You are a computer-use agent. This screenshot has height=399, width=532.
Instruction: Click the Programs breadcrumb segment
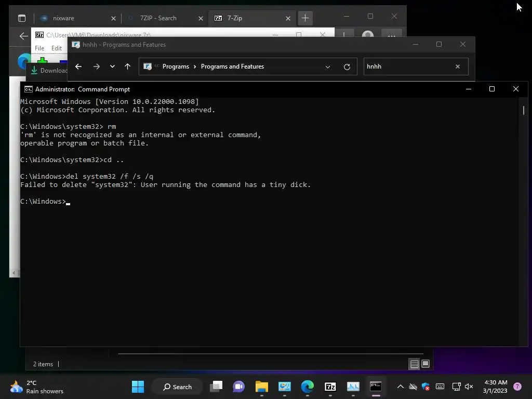[176, 66]
